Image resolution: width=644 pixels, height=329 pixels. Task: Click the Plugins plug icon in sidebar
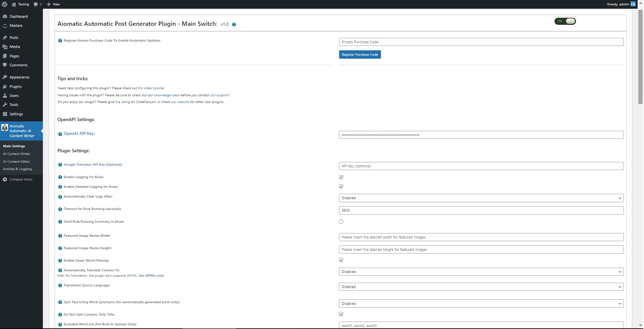[5, 87]
